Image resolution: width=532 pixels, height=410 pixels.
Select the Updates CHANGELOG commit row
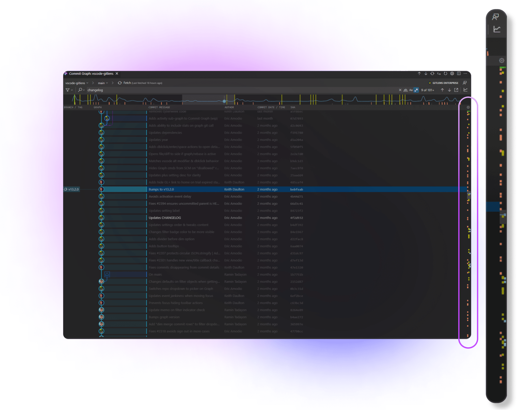click(165, 218)
